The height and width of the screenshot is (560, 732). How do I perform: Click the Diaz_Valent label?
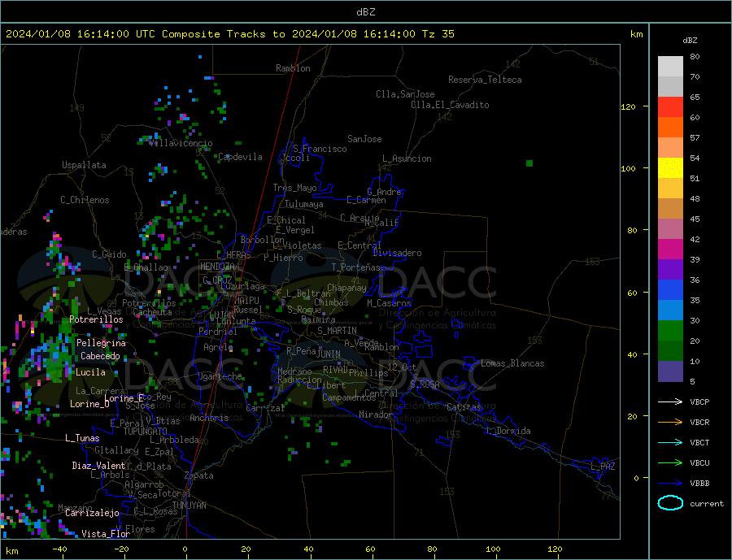(98, 466)
